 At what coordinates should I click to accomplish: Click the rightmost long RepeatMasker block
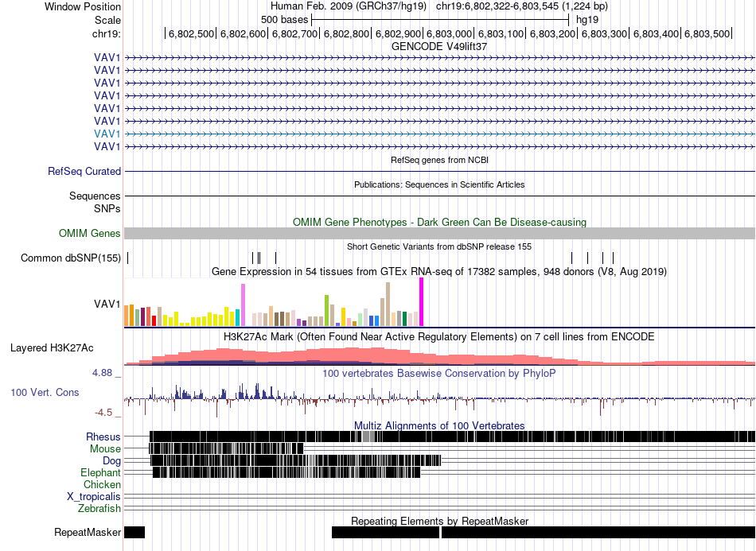pos(598,532)
